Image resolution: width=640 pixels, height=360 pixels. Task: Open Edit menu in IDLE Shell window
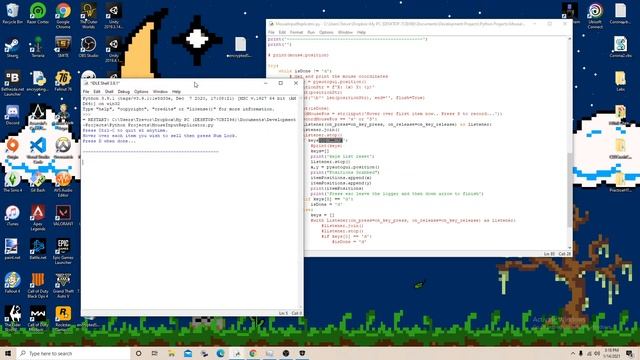(x=97, y=91)
